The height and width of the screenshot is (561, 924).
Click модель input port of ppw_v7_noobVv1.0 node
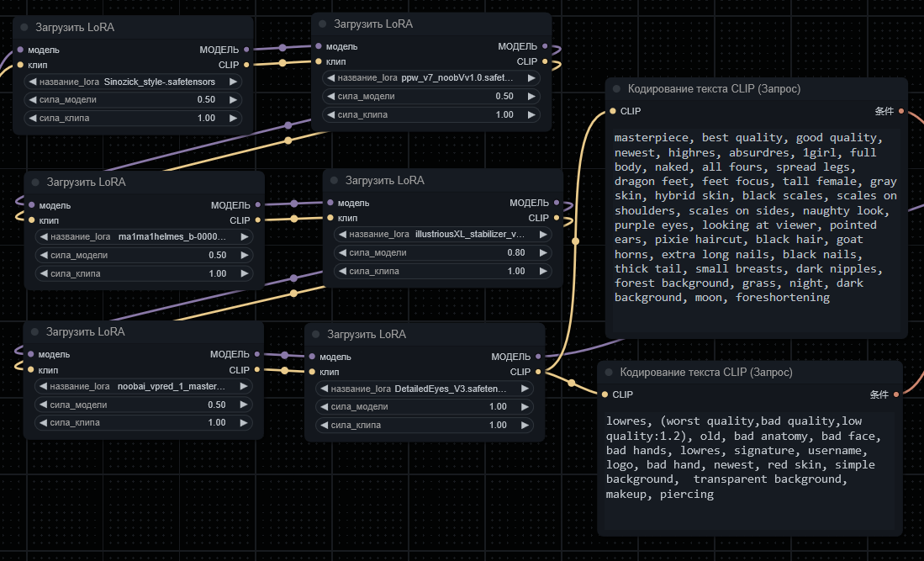click(x=319, y=46)
